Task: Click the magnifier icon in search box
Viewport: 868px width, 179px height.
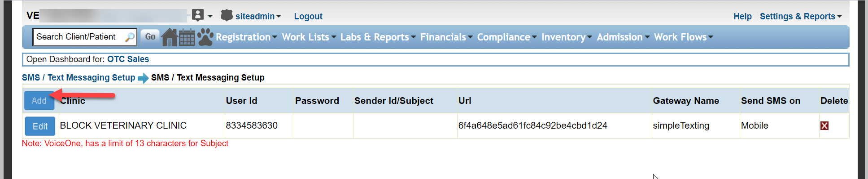Action: (x=130, y=37)
